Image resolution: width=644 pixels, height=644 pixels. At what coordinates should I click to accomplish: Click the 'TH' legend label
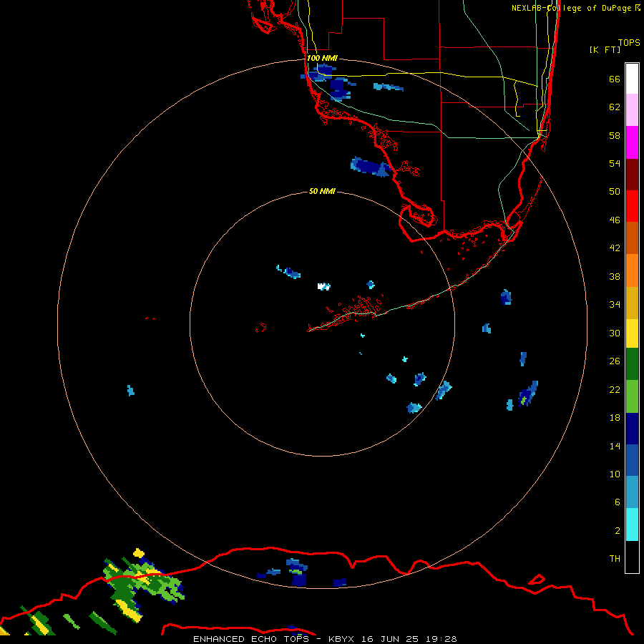615,559
